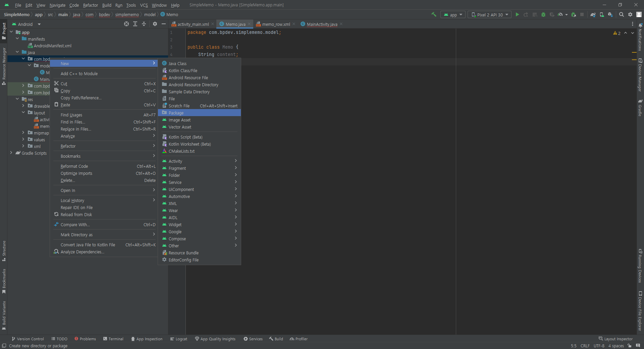The height and width of the screenshot is (349, 644).
Task: Click the Debug app bug icon
Action: click(543, 14)
